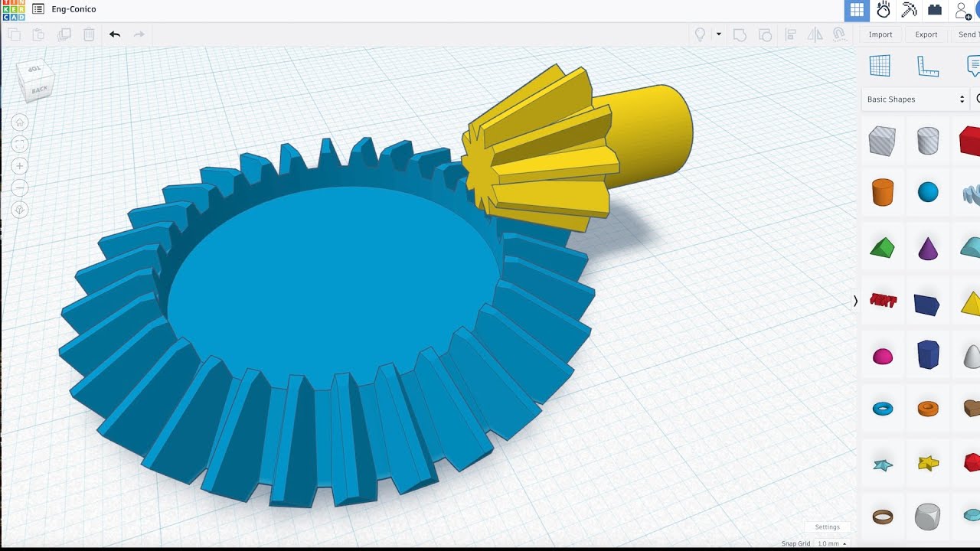The image size is (980, 551).
Task: Click the TOP face of view cube
Action: point(34,70)
